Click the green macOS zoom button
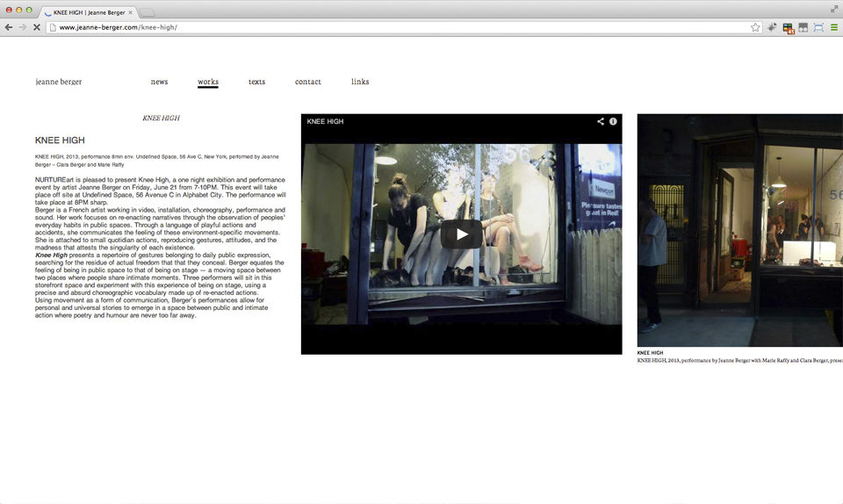 pyautogui.click(x=29, y=11)
